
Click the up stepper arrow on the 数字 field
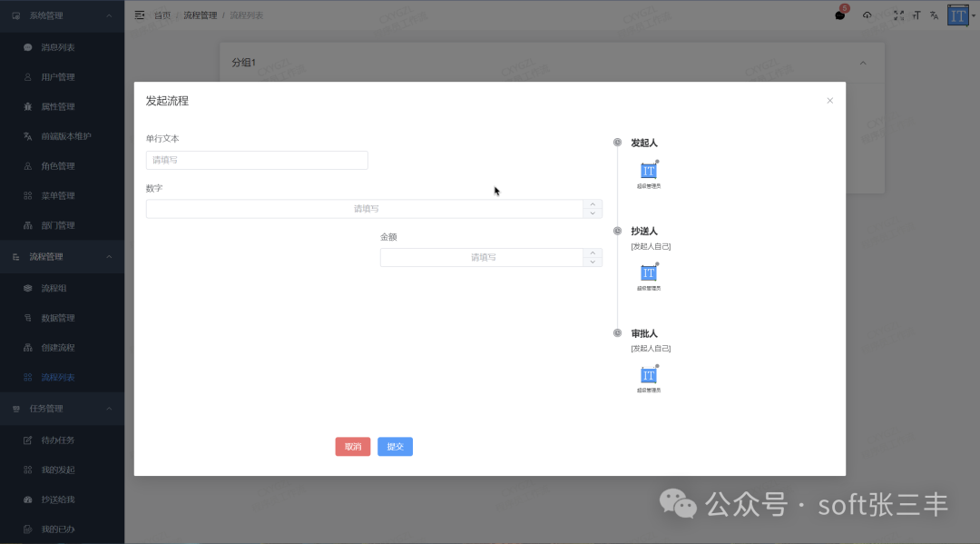pos(593,204)
